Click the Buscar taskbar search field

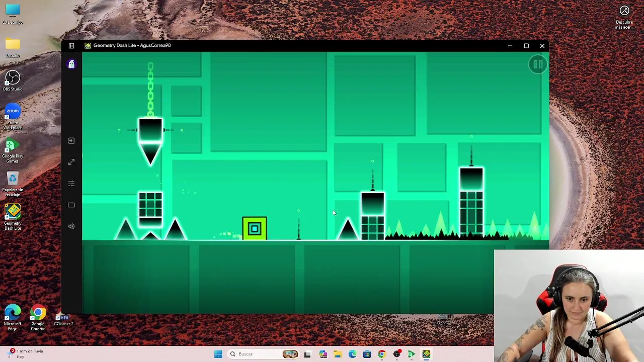coord(263,354)
